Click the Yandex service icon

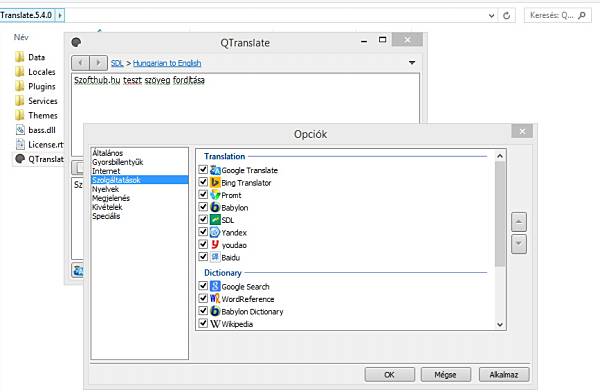(x=215, y=232)
